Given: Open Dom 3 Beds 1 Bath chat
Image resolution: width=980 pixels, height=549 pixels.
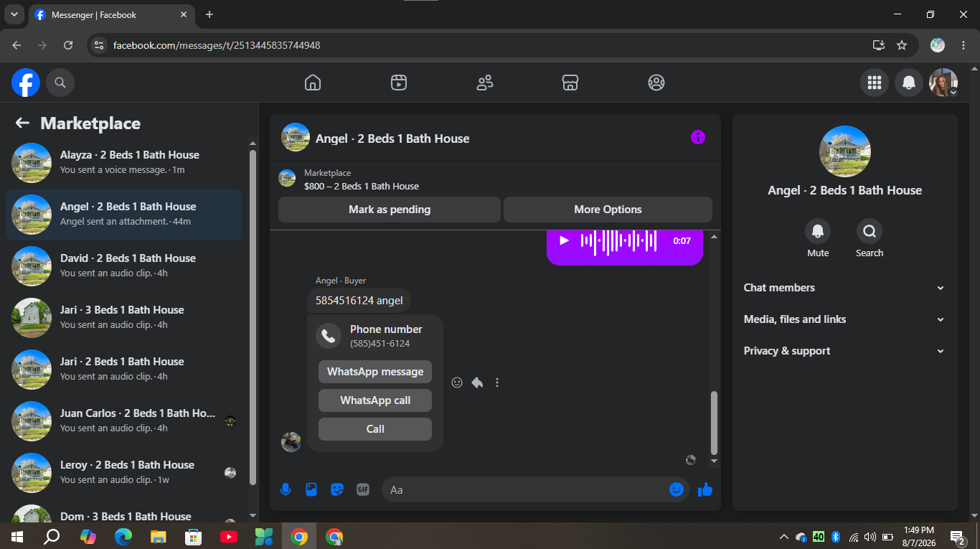Looking at the screenshot, I should tap(123, 511).
